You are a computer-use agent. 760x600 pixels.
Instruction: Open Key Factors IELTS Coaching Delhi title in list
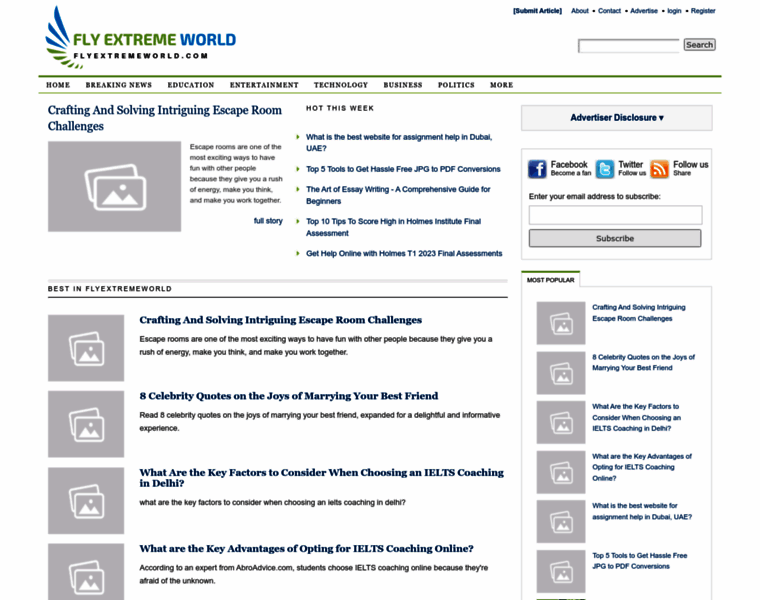[322, 477]
